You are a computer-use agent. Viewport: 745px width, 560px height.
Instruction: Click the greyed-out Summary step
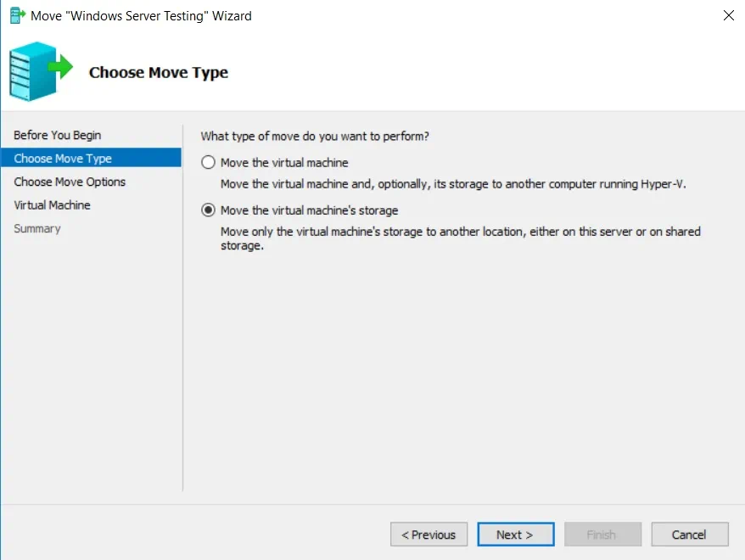(37, 228)
